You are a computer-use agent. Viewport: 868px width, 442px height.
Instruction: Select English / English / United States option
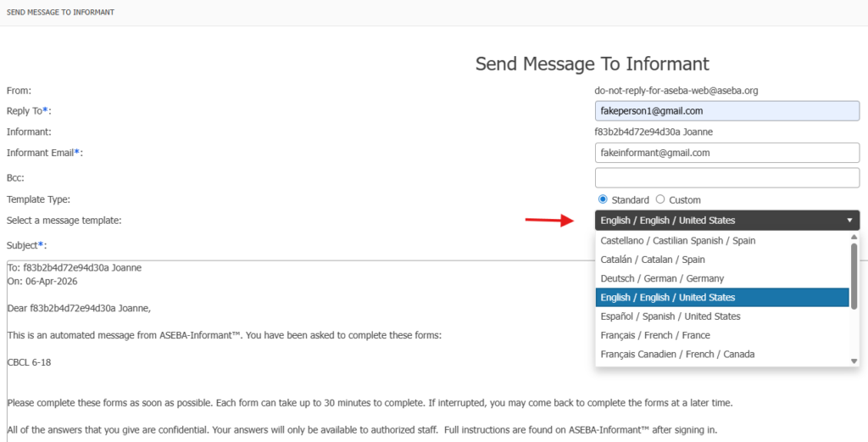[x=667, y=298]
